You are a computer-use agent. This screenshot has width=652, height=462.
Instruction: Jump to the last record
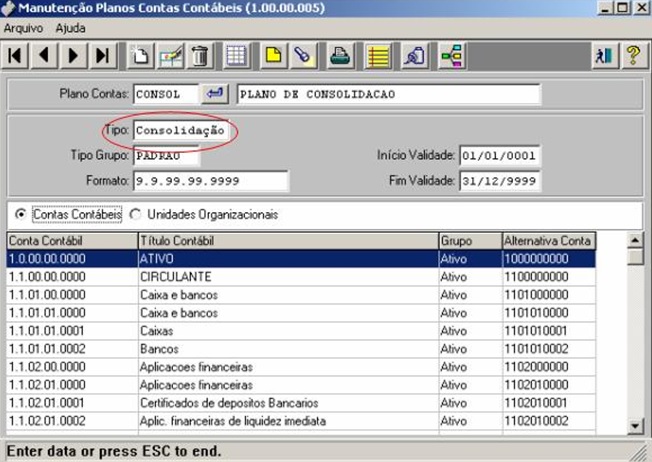point(102,55)
